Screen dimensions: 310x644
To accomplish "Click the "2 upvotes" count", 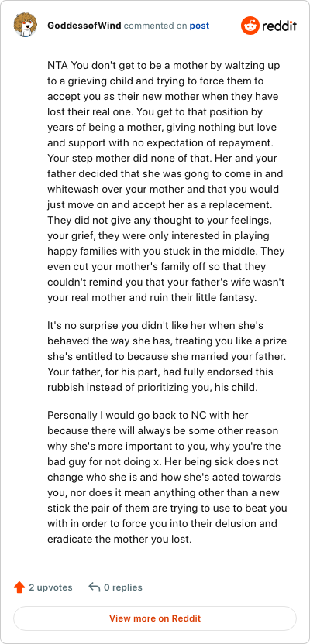I will 50,587.
